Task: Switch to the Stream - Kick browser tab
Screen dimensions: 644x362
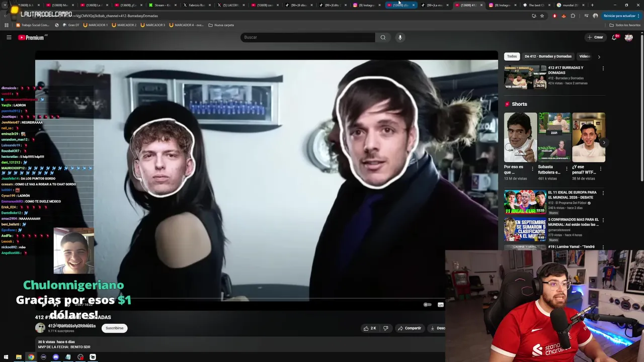Action: coord(162,5)
